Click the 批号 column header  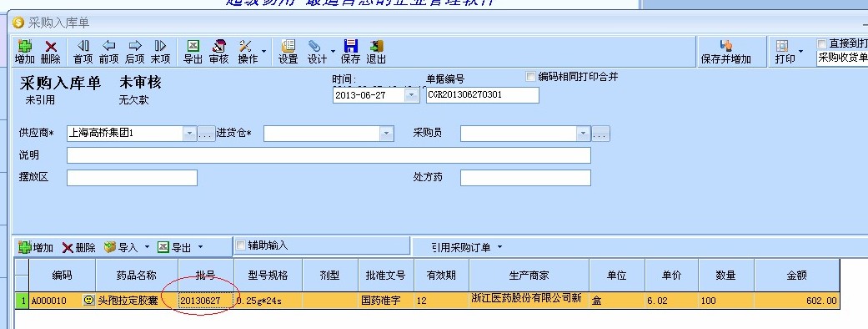point(205,276)
